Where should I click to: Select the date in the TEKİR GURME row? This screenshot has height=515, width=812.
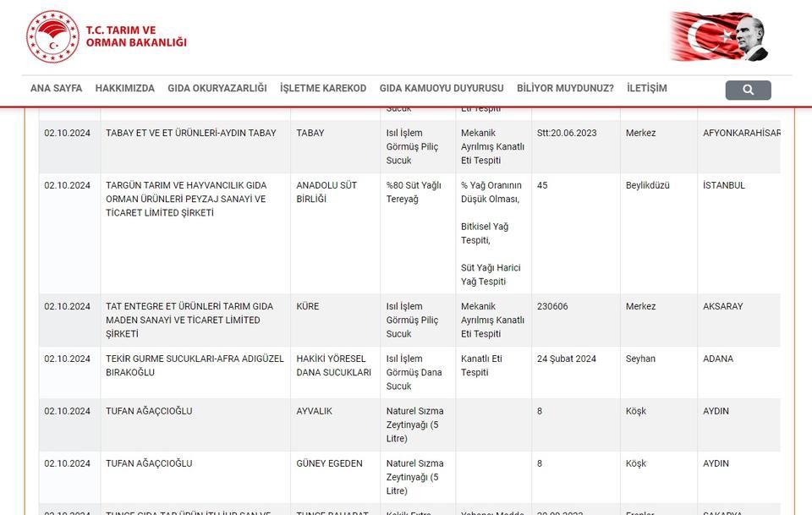[x=68, y=359]
